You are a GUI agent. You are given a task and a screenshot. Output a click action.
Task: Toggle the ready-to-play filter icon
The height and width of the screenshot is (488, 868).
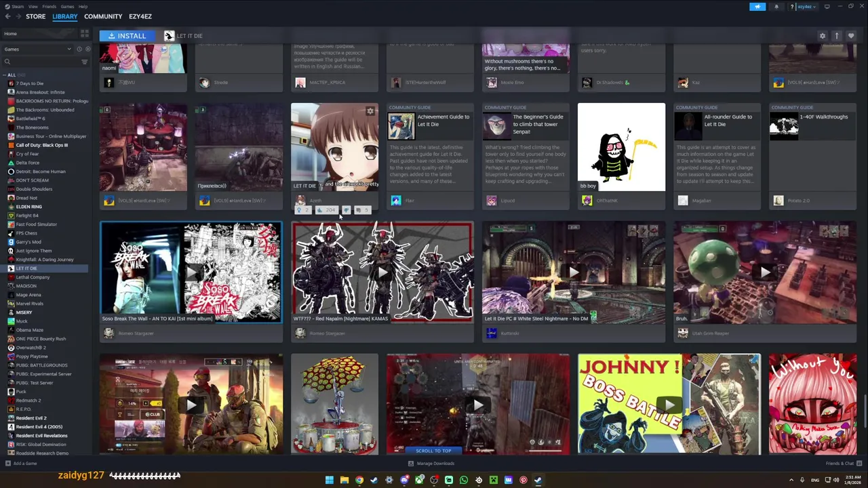pyautogui.click(x=87, y=49)
